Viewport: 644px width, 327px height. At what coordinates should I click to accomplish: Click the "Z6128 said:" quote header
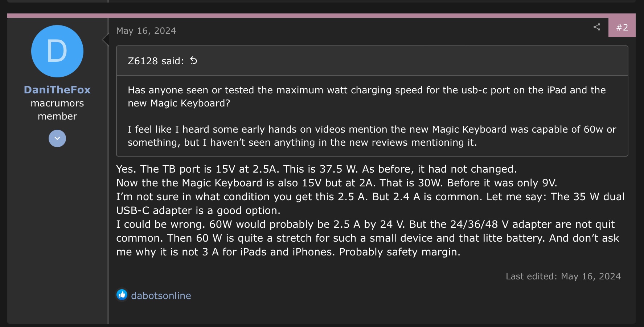point(156,61)
